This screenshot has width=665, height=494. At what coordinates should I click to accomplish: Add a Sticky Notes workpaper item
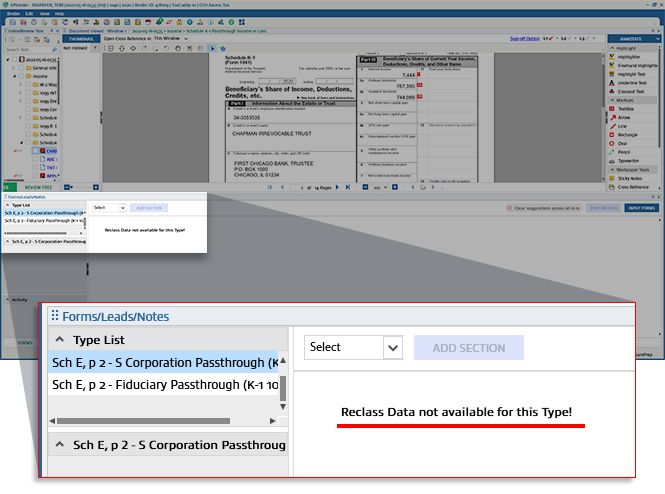628,177
